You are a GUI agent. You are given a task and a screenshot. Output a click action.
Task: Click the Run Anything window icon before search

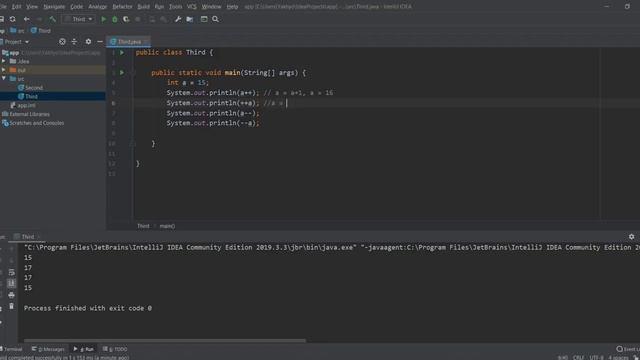click(204, 19)
